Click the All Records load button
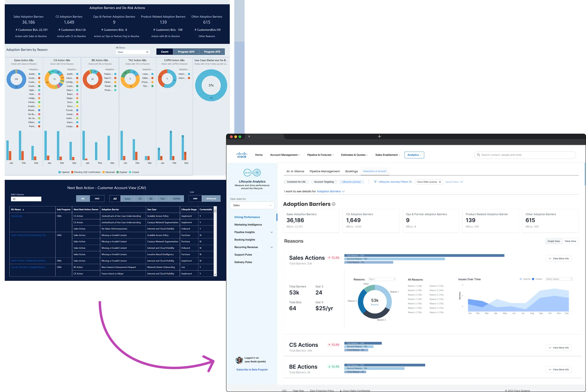586x392 pixels. coord(211,199)
